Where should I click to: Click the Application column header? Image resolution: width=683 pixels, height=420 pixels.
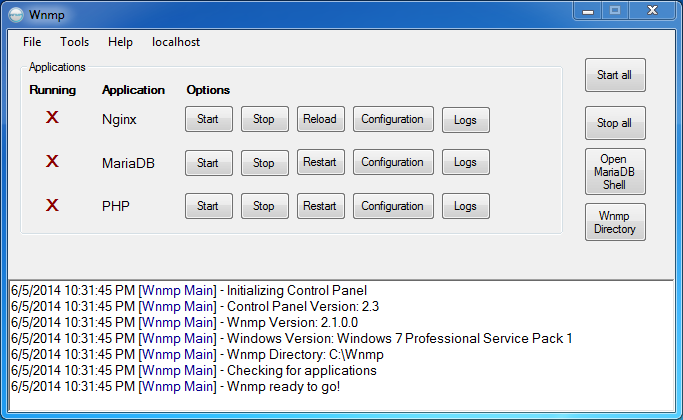click(x=133, y=90)
